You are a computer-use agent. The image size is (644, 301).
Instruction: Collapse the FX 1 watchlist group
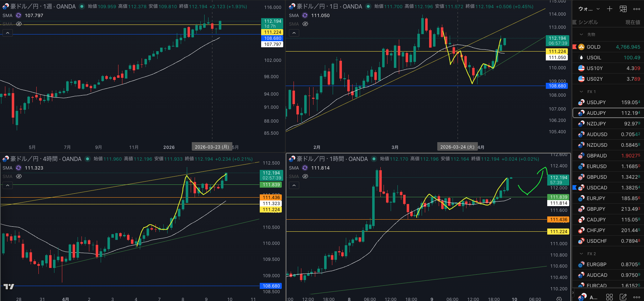581,92
